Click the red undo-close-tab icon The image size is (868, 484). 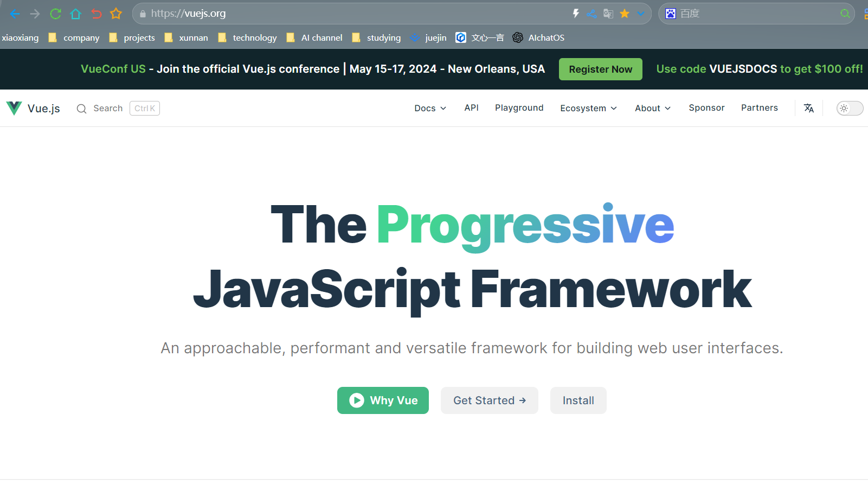(x=96, y=14)
